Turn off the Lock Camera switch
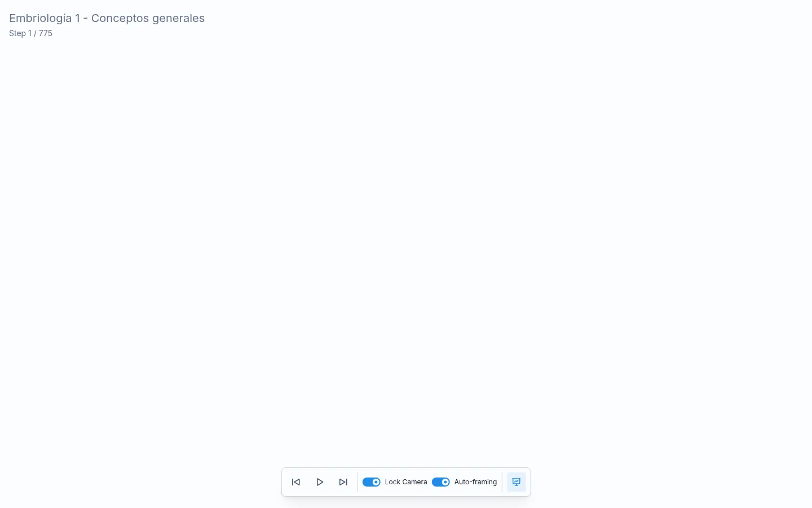This screenshot has height=508, width=812. pyautogui.click(x=371, y=482)
